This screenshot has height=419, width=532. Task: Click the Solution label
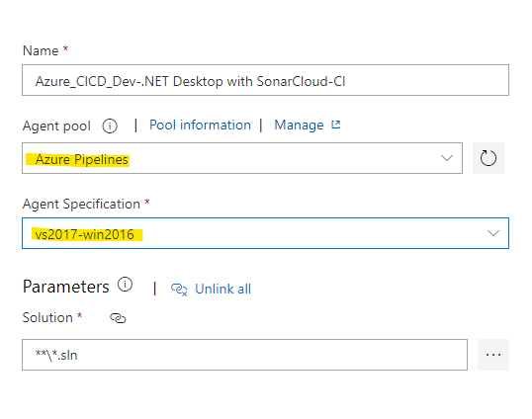[47, 317]
